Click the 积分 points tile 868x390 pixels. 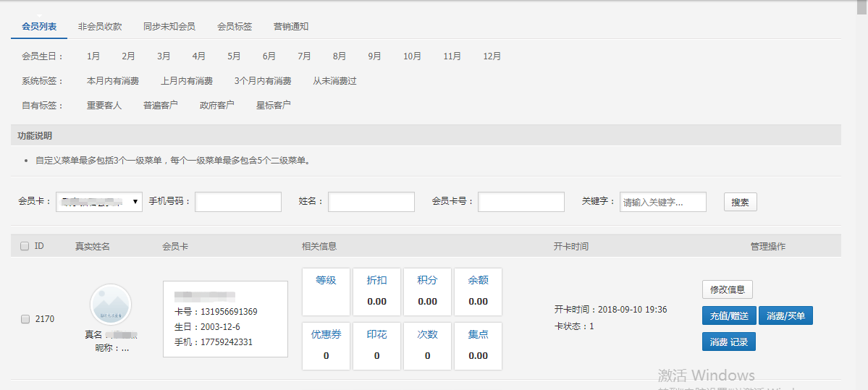pos(427,292)
